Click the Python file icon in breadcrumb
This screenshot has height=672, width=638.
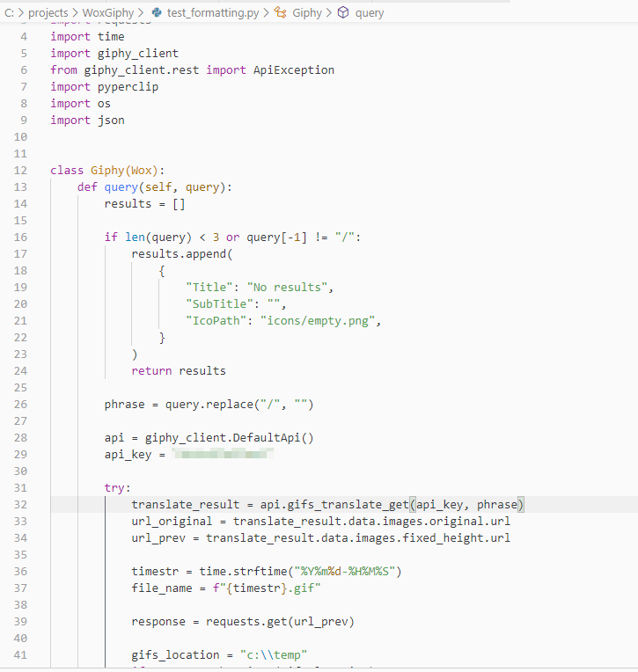click(x=157, y=13)
